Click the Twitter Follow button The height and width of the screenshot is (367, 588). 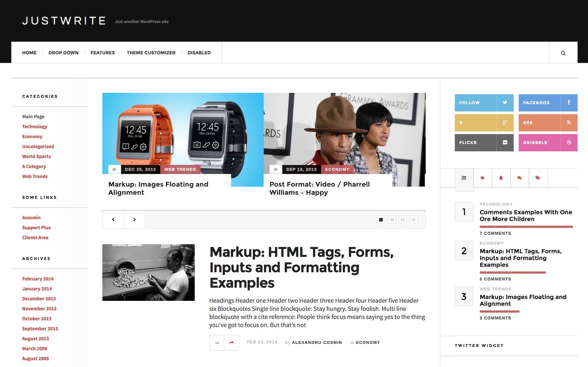click(x=484, y=103)
